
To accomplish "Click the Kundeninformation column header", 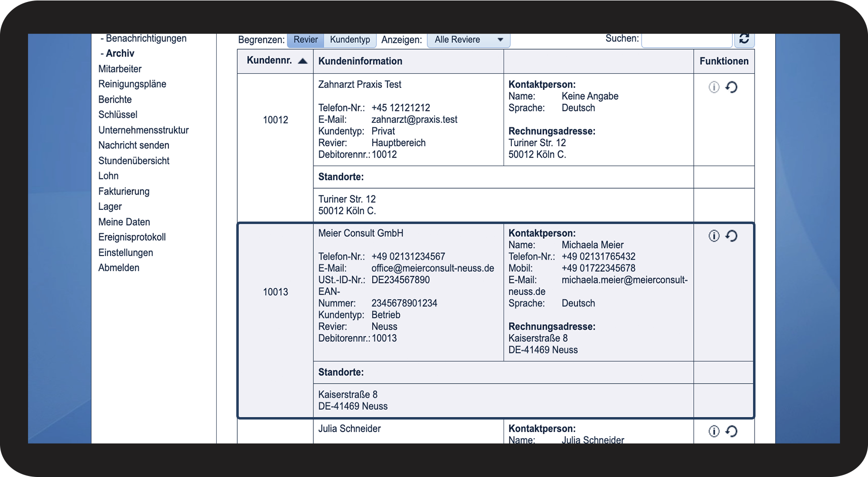I will point(360,61).
